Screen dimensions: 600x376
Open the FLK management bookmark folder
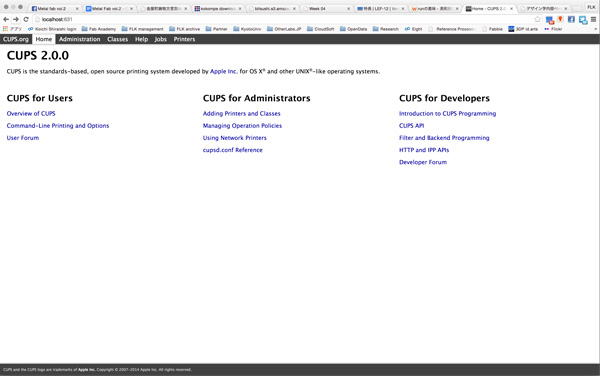click(x=142, y=29)
